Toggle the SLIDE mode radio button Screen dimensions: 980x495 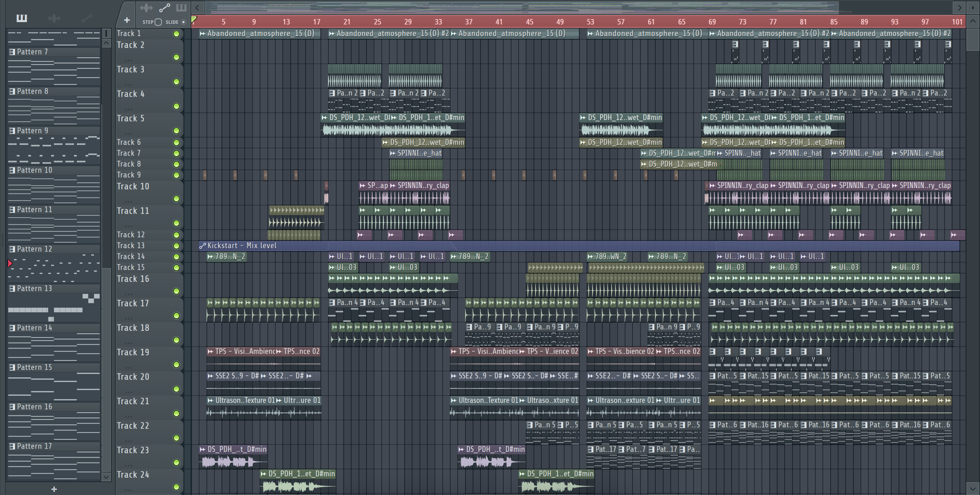(x=183, y=22)
